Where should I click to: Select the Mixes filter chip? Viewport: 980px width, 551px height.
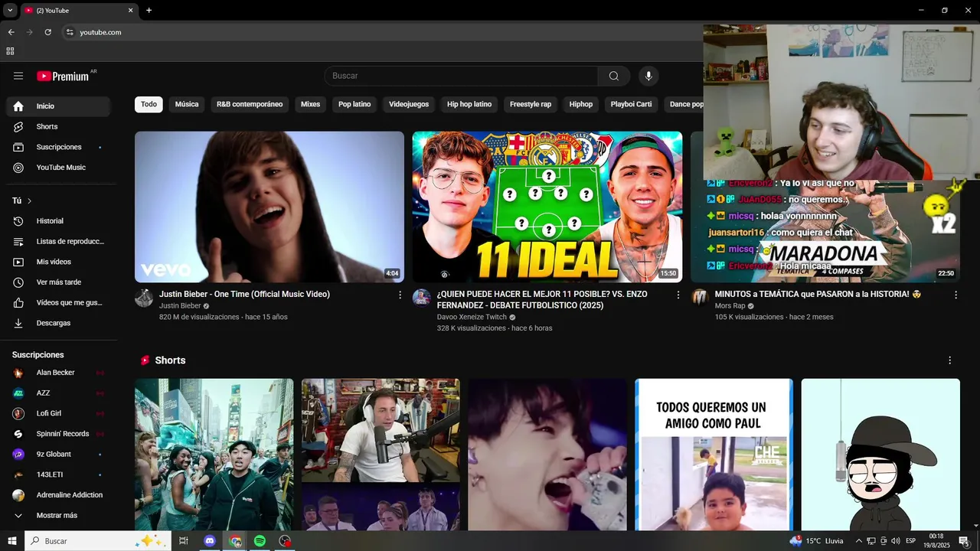tap(310, 104)
